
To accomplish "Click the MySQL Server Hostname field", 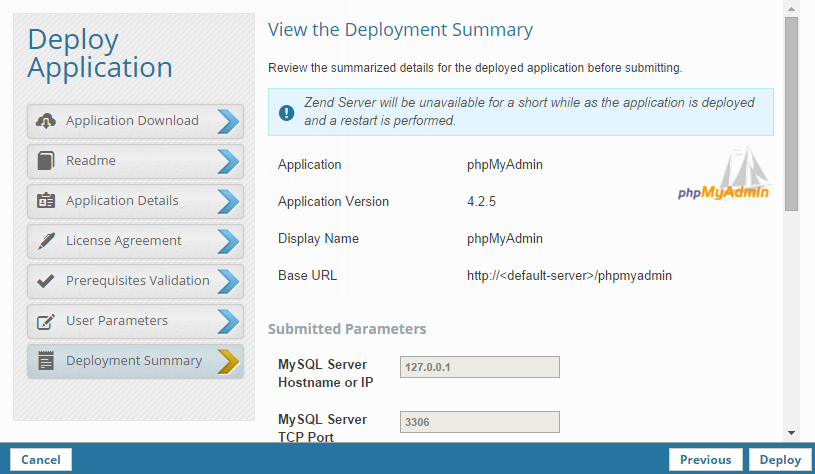I will [479, 367].
